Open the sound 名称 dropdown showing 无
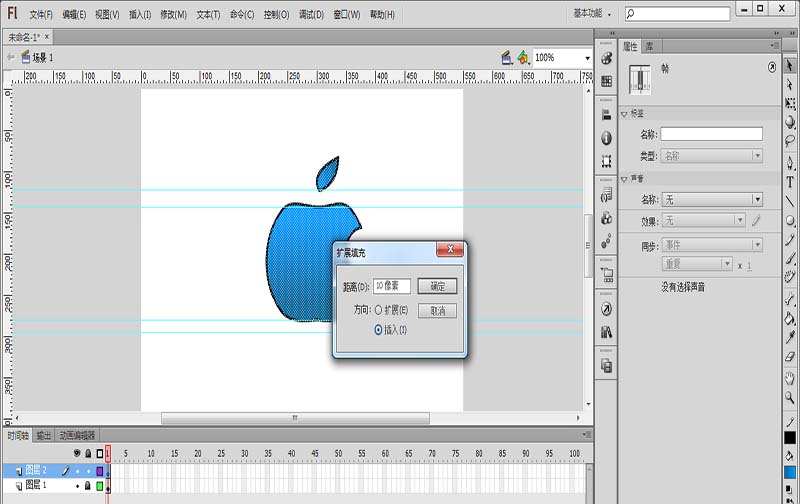The height and width of the screenshot is (504, 800). pyautogui.click(x=712, y=199)
